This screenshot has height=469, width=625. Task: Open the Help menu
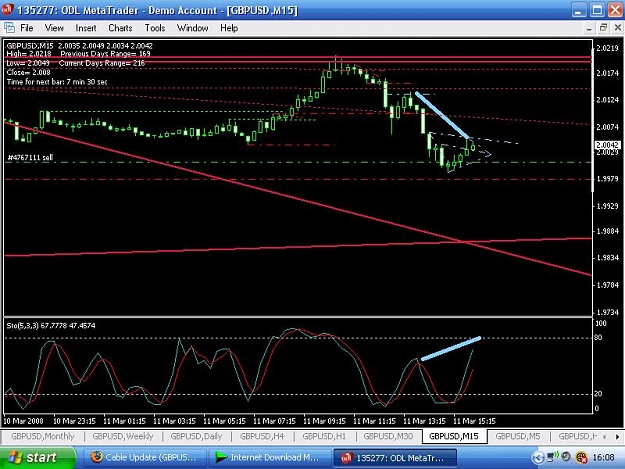pos(229,28)
